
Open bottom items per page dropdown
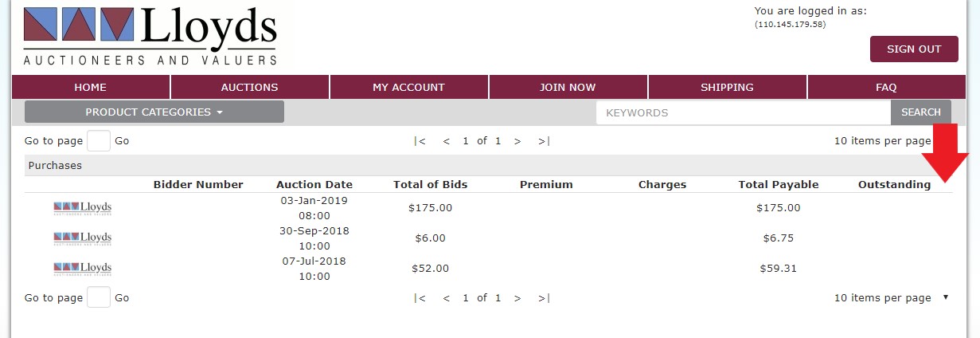(891, 298)
